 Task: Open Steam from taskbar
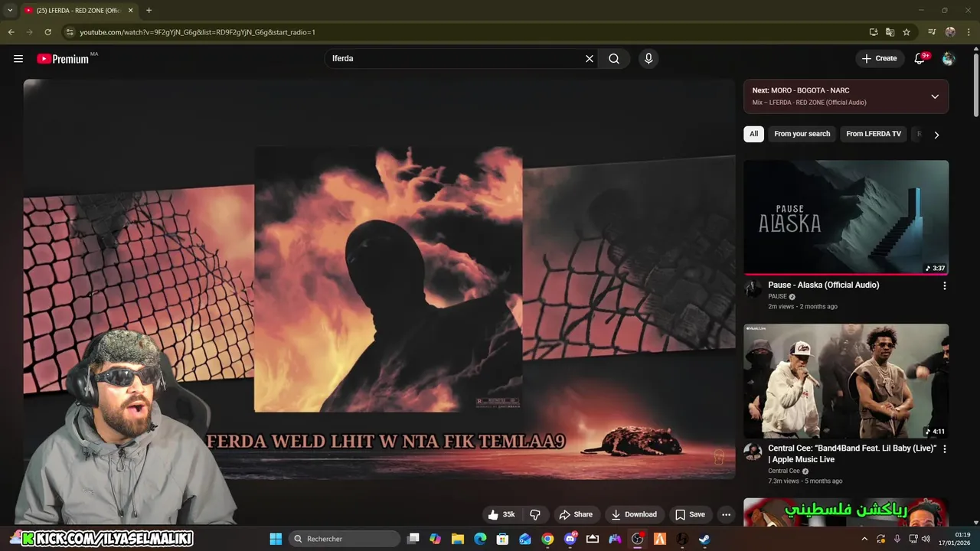coord(704,539)
